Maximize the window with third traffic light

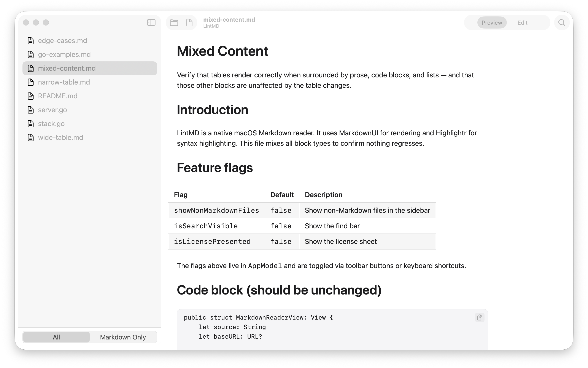(x=46, y=23)
